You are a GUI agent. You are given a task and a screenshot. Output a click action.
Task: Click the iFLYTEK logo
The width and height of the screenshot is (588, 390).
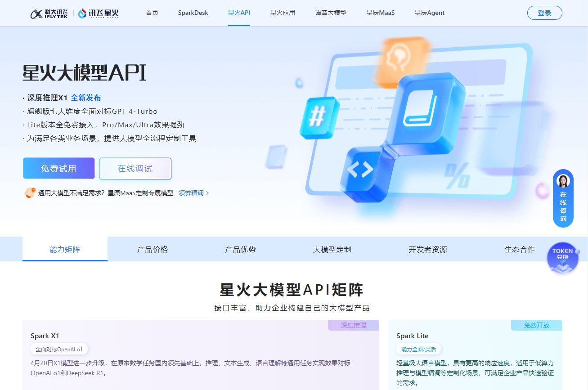49,13
